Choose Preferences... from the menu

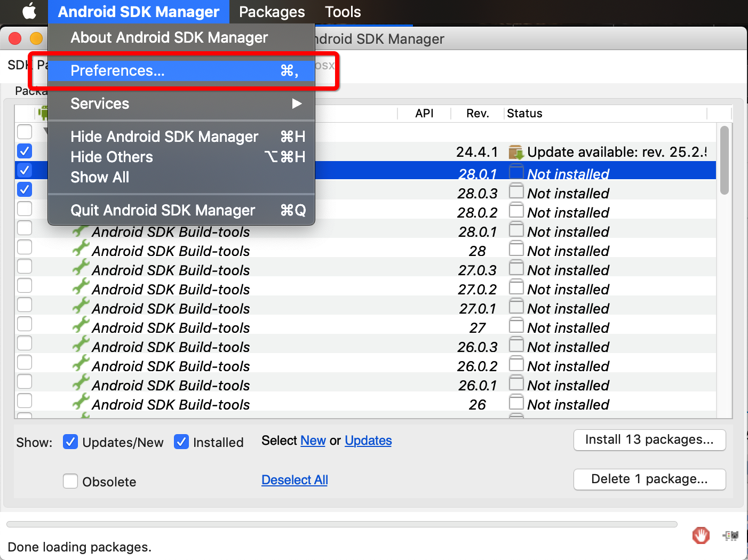(x=181, y=70)
